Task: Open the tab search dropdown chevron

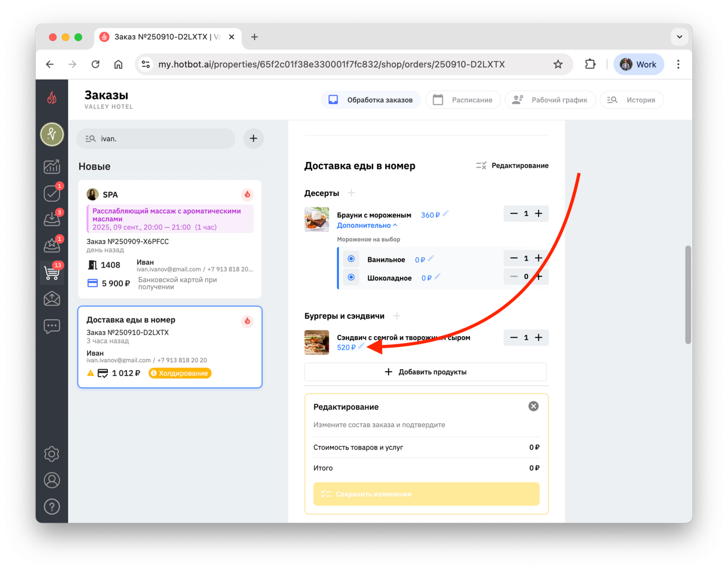Action: (679, 37)
